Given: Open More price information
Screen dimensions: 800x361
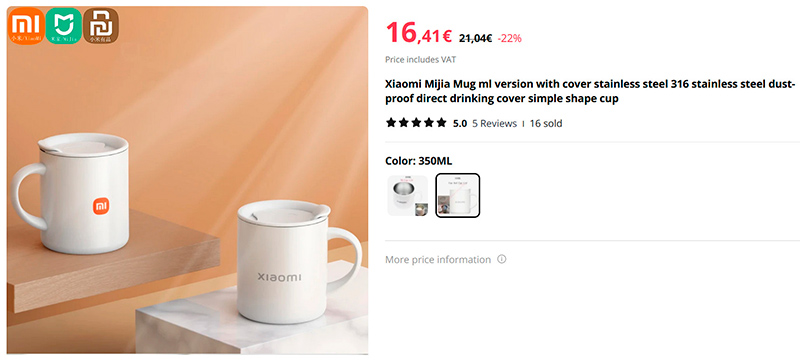Looking at the screenshot, I should (438, 260).
